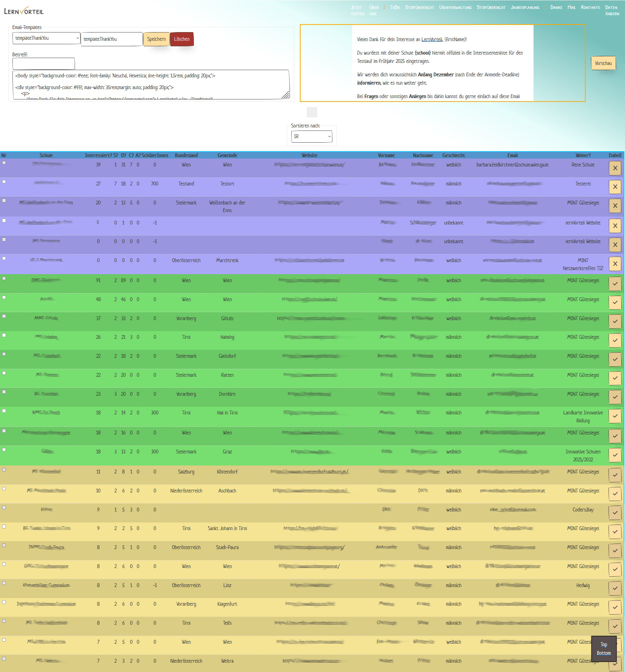Click the Vorschau preview button
This screenshot has width=625, height=672.
603,63
